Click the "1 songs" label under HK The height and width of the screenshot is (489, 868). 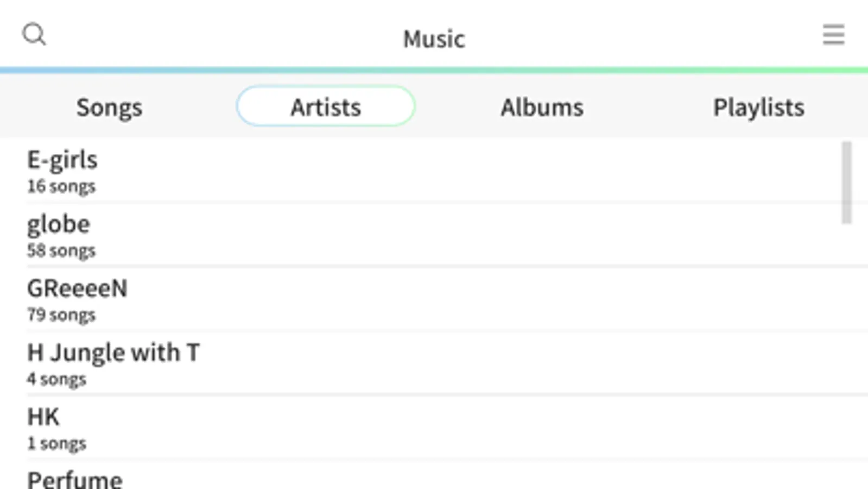point(56,443)
